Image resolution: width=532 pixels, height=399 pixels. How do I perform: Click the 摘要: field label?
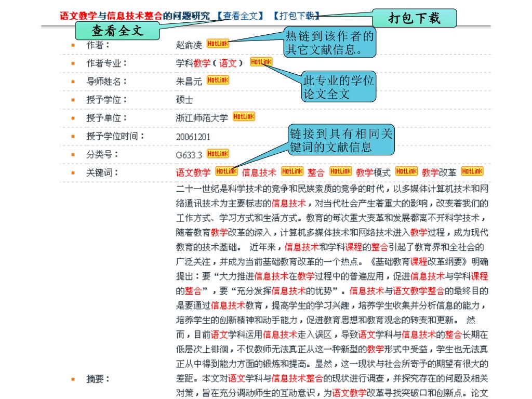click(x=98, y=379)
